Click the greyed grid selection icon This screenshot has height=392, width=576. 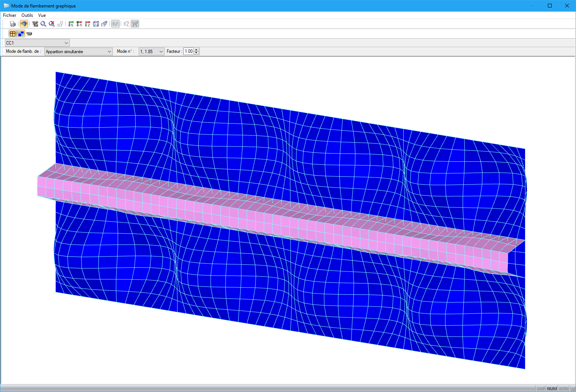click(60, 24)
